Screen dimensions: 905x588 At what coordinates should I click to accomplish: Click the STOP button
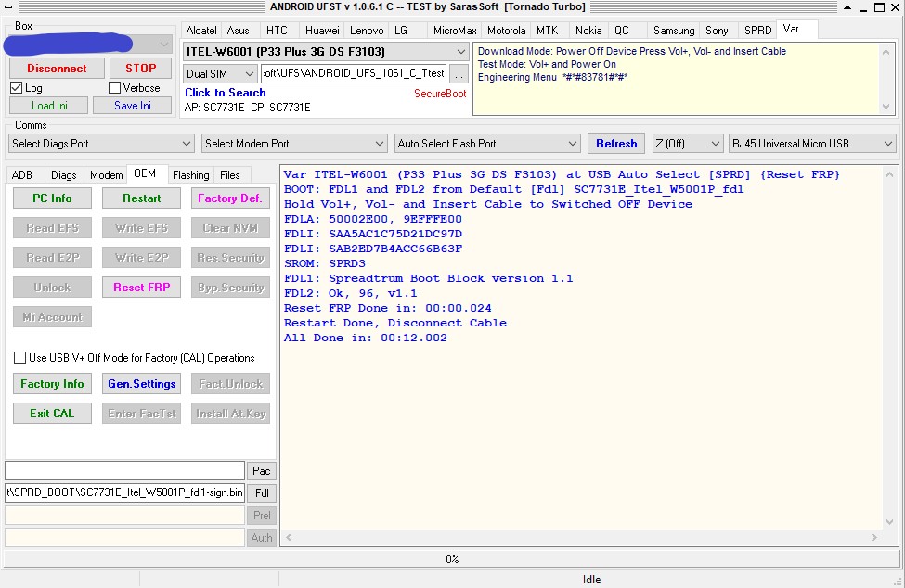tap(141, 69)
